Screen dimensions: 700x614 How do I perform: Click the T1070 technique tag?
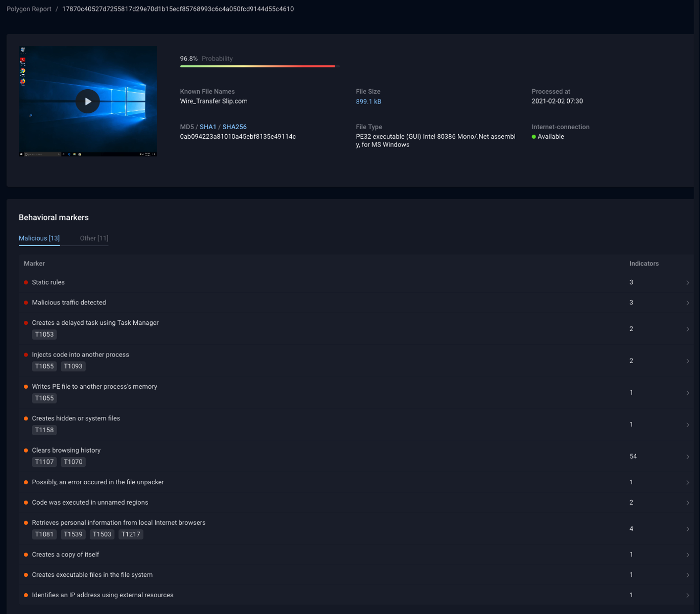73,462
